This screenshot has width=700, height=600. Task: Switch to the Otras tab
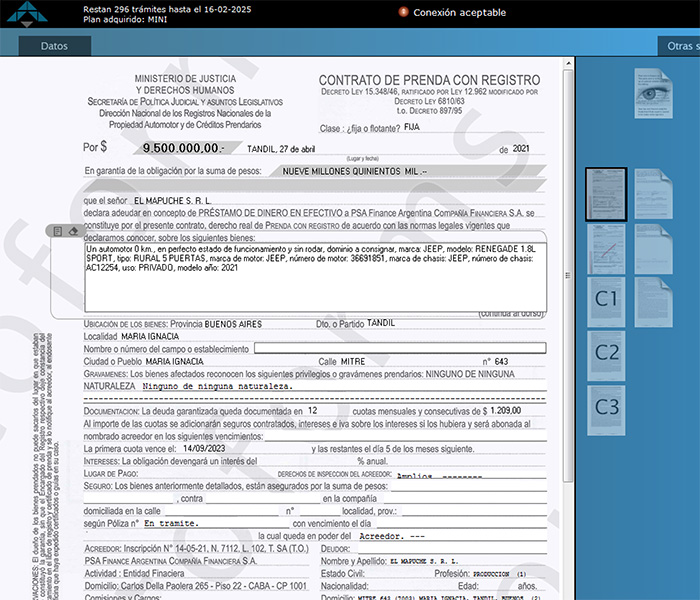(x=679, y=46)
